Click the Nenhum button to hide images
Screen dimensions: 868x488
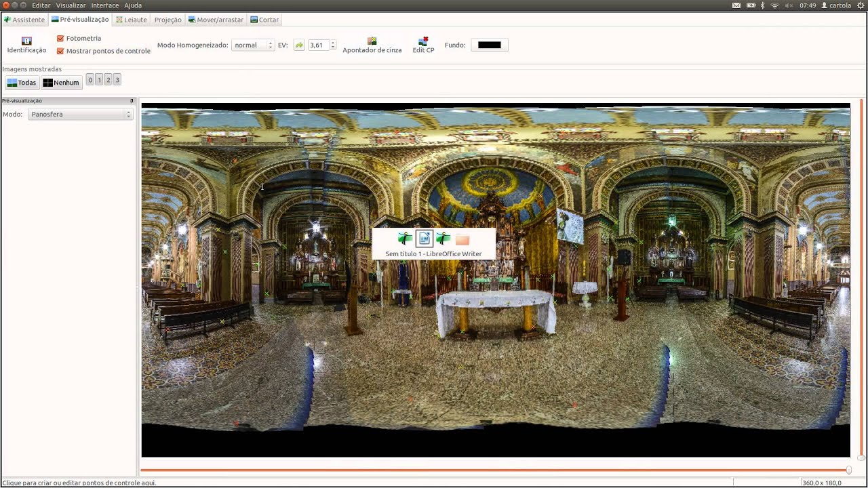pos(61,83)
